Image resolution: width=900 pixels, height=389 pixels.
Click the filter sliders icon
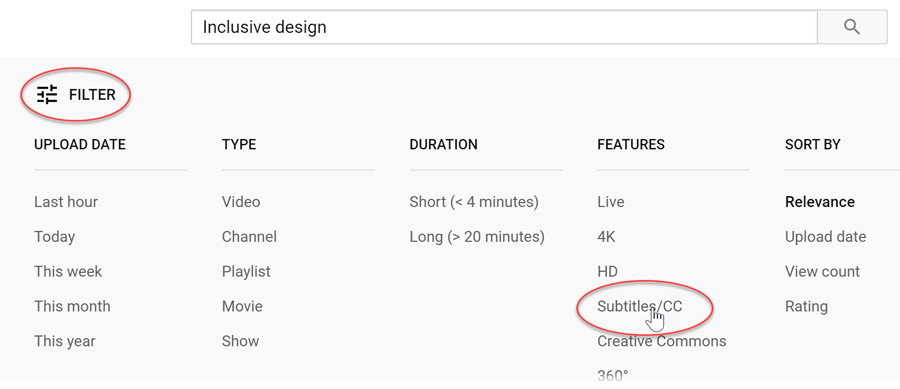pyautogui.click(x=47, y=94)
